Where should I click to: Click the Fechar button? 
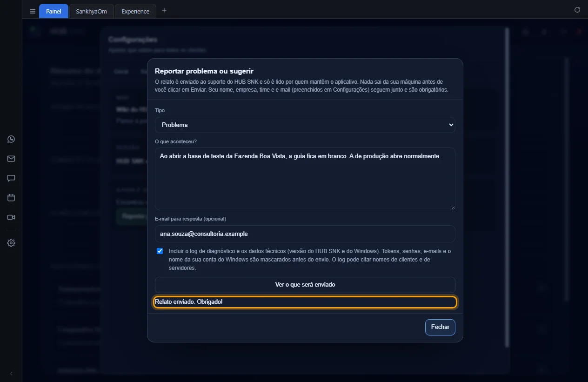pos(440,327)
